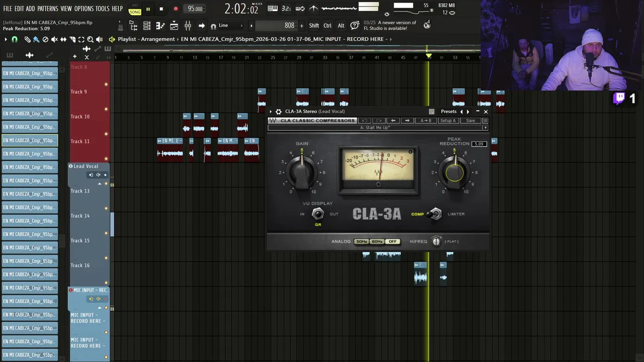Image resolution: width=644 pixels, height=362 pixels.
Task: Select the playlist Slice tool
Action: [72, 39]
